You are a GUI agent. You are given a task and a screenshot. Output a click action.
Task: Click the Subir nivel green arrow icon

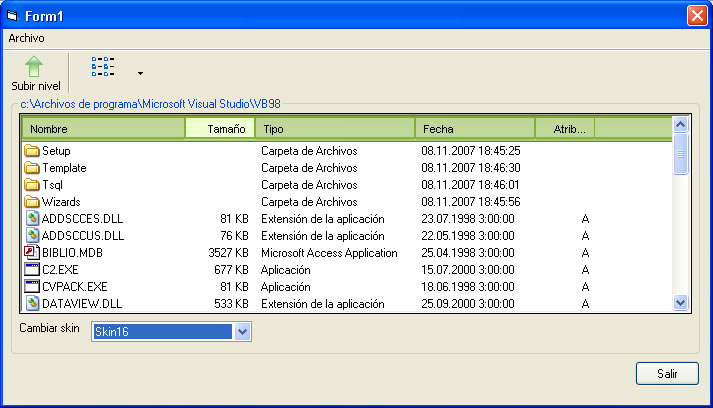click(x=35, y=66)
